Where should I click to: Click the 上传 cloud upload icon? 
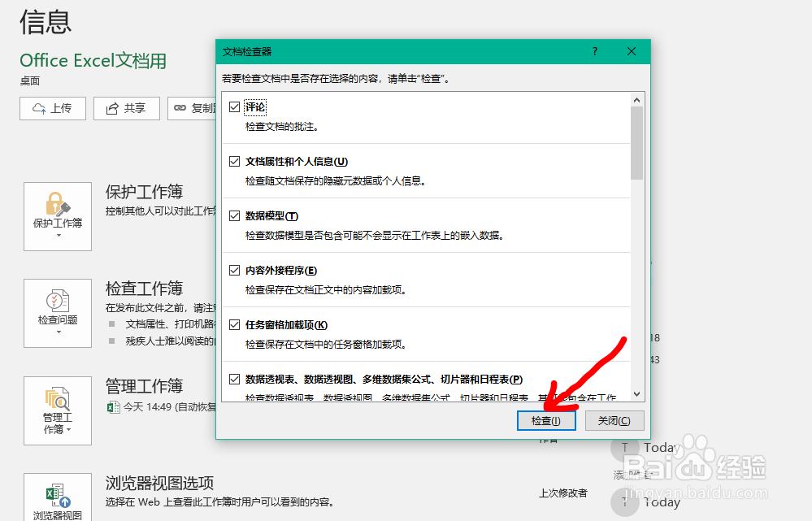(38, 107)
